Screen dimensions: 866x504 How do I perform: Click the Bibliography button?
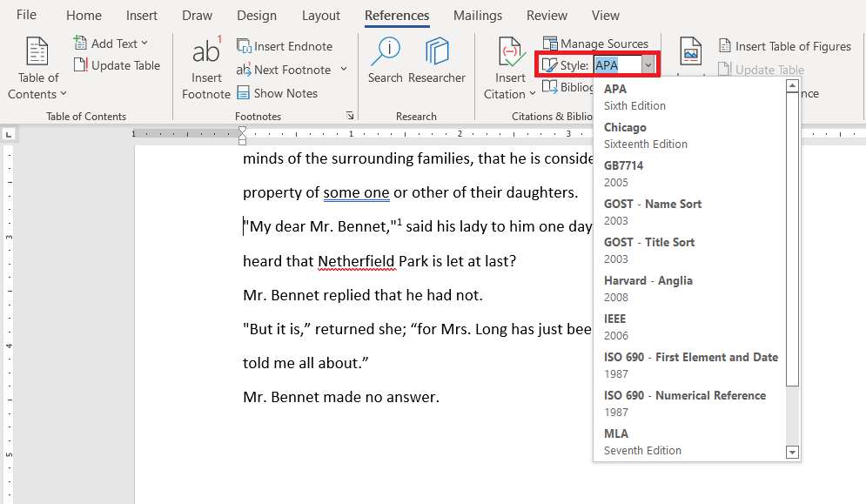[x=567, y=87]
